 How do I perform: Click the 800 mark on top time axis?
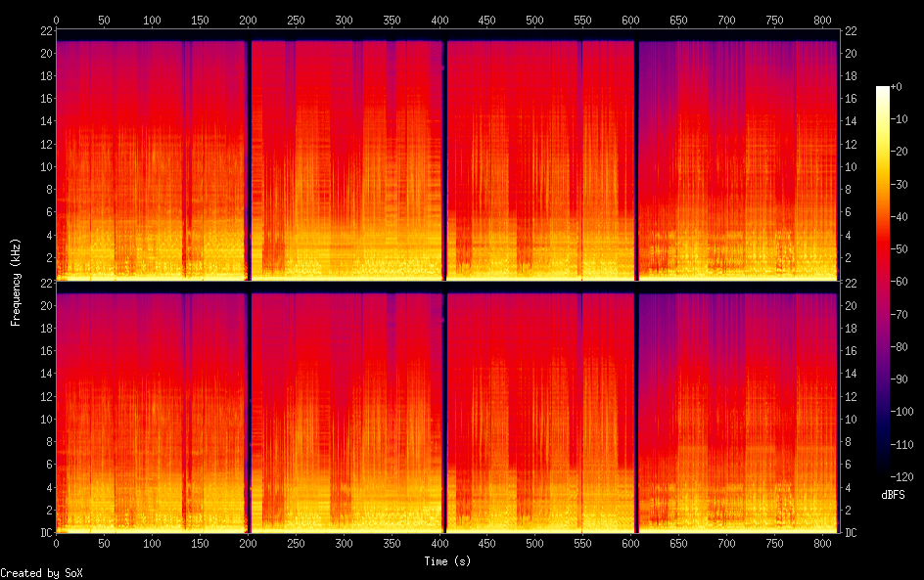[822, 20]
